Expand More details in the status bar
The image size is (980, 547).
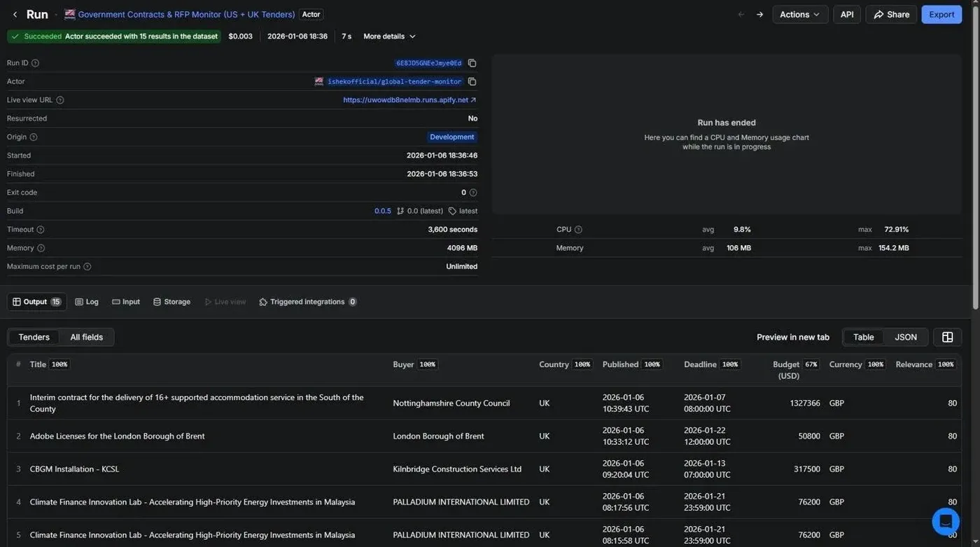click(x=389, y=36)
